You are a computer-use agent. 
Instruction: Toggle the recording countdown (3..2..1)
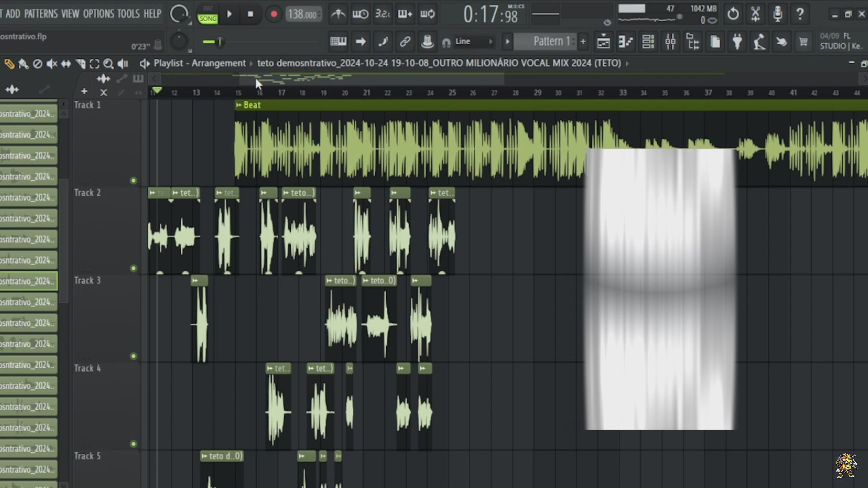coord(383,14)
